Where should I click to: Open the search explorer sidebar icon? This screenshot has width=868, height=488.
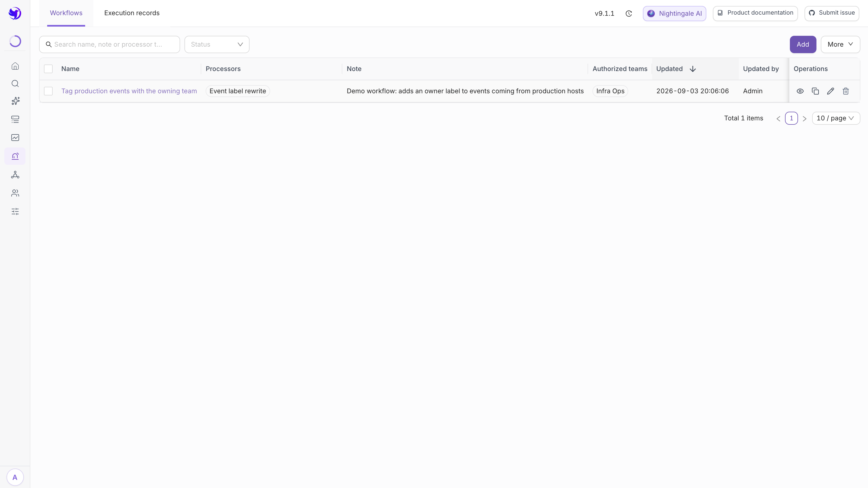(x=15, y=84)
